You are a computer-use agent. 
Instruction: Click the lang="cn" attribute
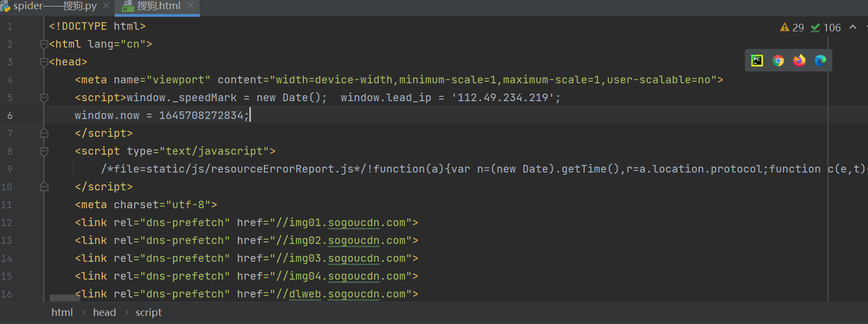(x=117, y=44)
